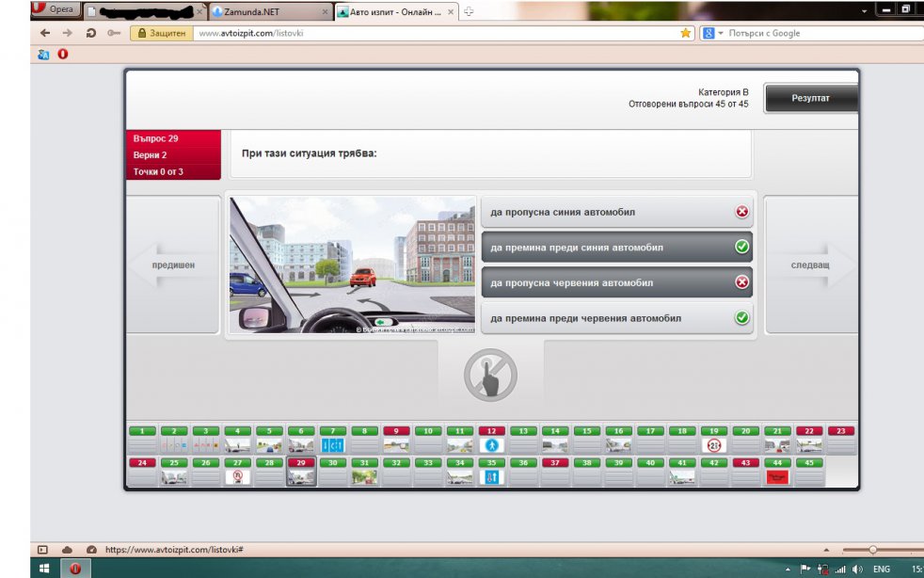This screenshot has width=924, height=578.
Task: Open the Opera main menu
Action: pyautogui.click(x=55, y=10)
